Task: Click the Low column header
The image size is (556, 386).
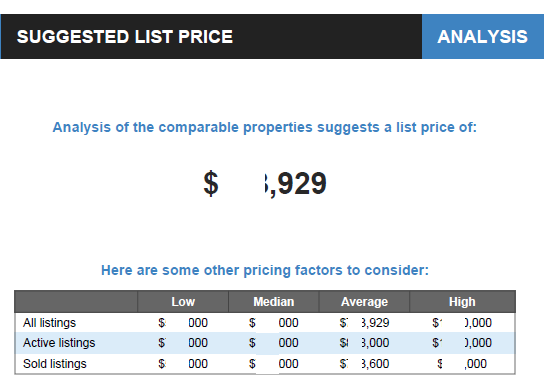Action: coord(183,302)
